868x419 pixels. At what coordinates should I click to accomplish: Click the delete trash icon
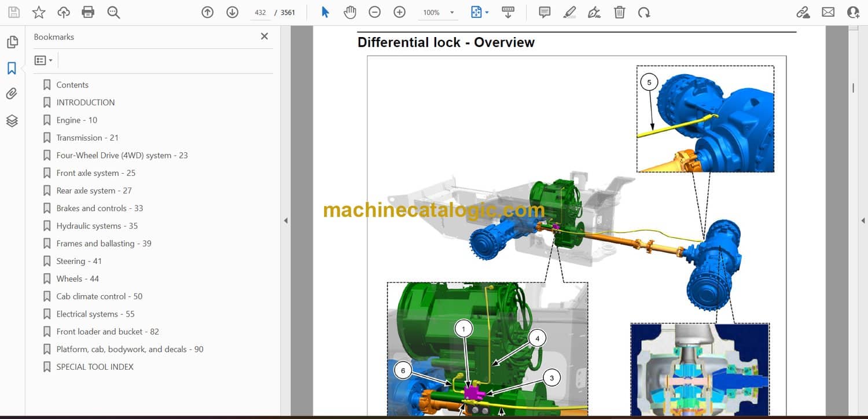[619, 12]
